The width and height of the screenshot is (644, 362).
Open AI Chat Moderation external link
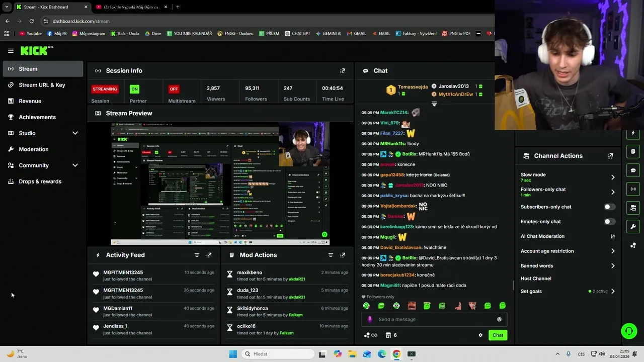pos(613,236)
